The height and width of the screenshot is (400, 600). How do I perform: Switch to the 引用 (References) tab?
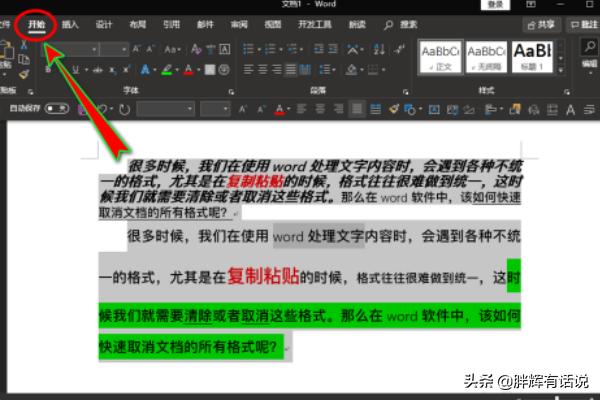pyautogui.click(x=171, y=25)
